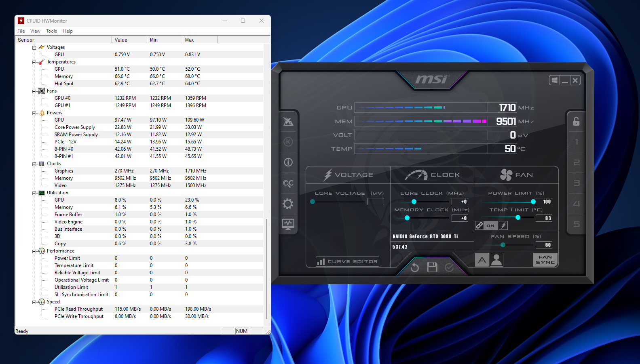This screenshot has width=640, height=364.
Task: Open MSI Kombustor stress test icon
Action: (288, 121)
